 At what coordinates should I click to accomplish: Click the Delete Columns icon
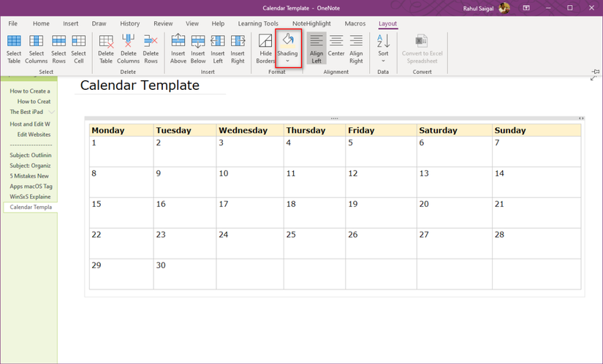[x=128, y=41]
